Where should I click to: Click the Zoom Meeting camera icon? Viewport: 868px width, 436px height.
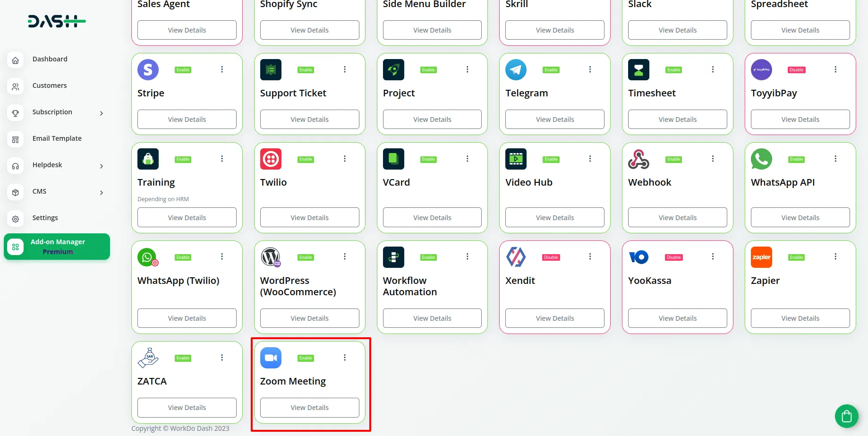271,358
